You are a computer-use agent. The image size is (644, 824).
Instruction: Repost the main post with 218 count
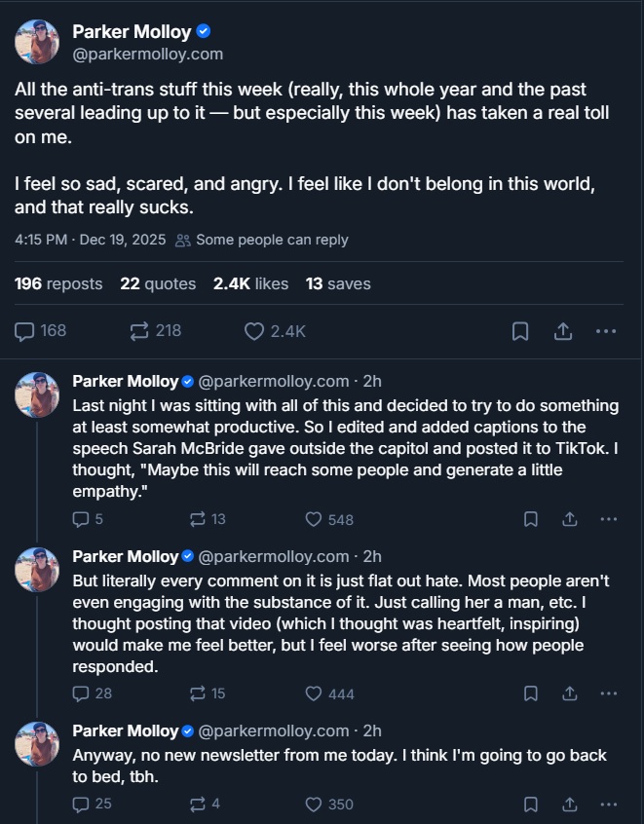(139, 331)
